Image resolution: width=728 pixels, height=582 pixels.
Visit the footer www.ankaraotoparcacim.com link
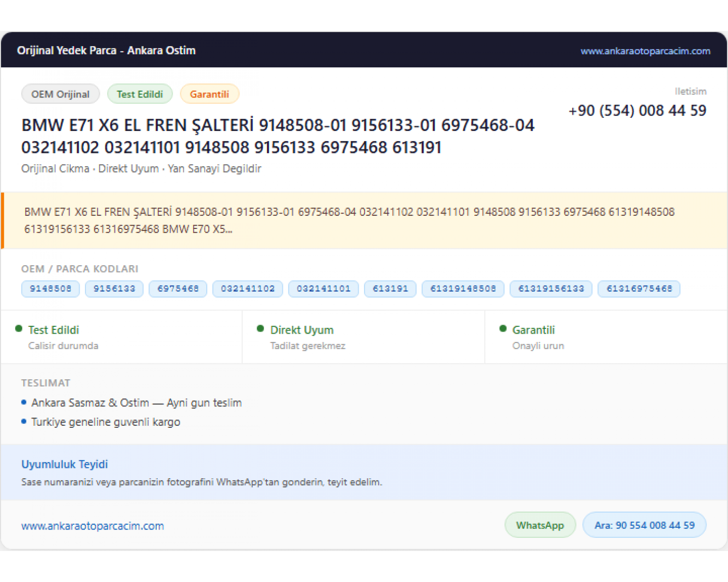(x=93, y=526)
